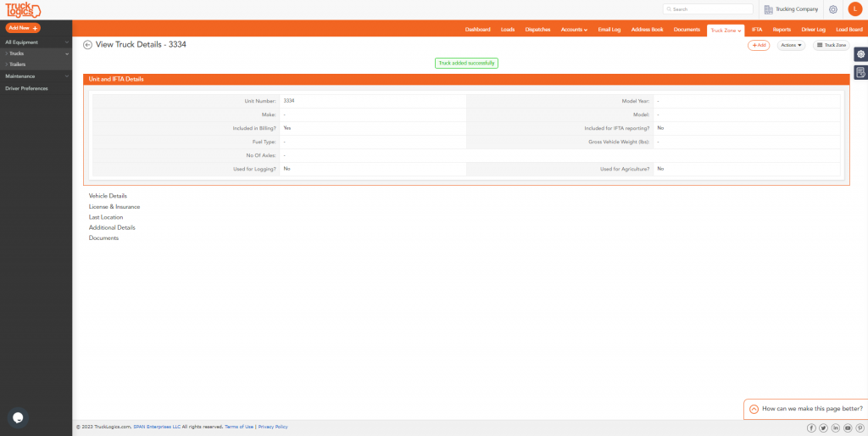
Task: Expand the Last Location section
Action: (x=106, y=217)
